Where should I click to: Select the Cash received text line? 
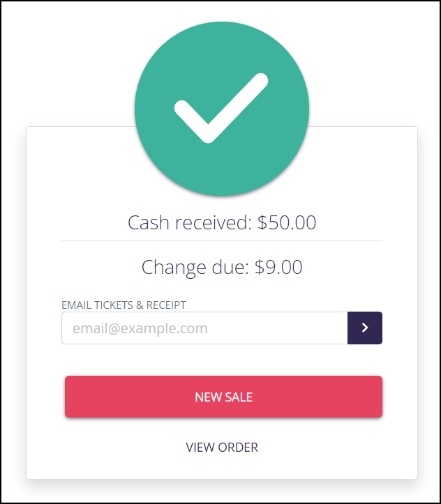(x=222, y=222)
